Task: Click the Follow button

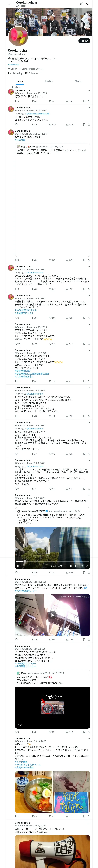Action: click(84, 41)
